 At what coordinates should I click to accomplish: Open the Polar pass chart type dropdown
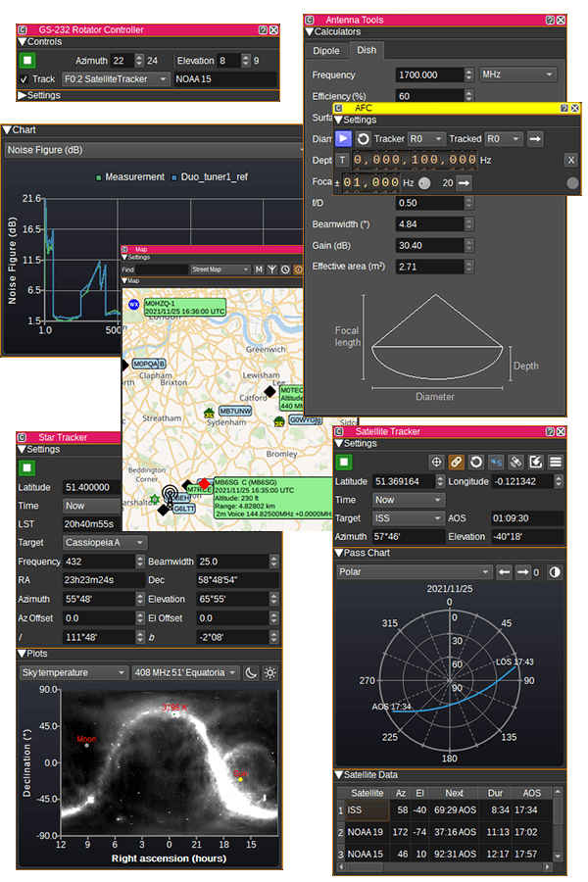click(x=415, y=572)
